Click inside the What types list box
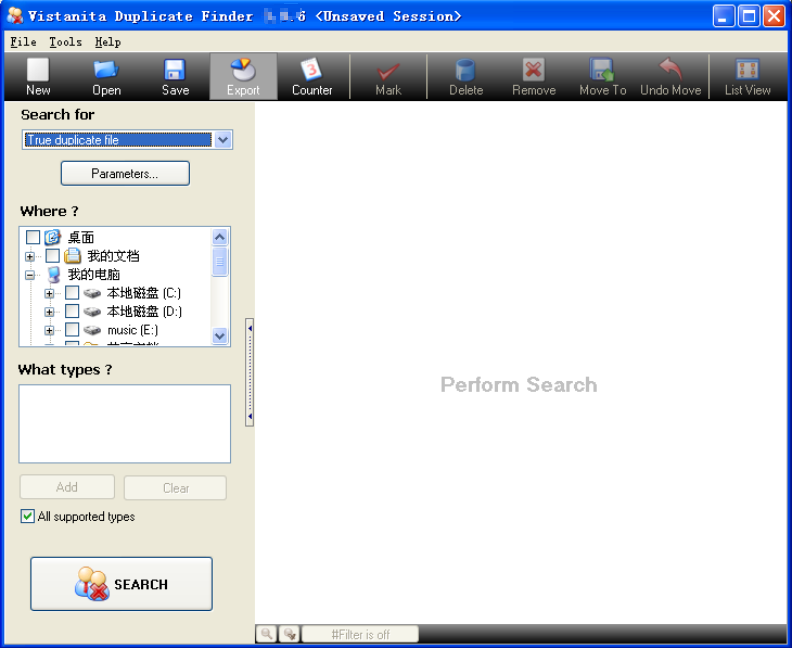This screenshot has height=648, width=792. click(124, 423)
